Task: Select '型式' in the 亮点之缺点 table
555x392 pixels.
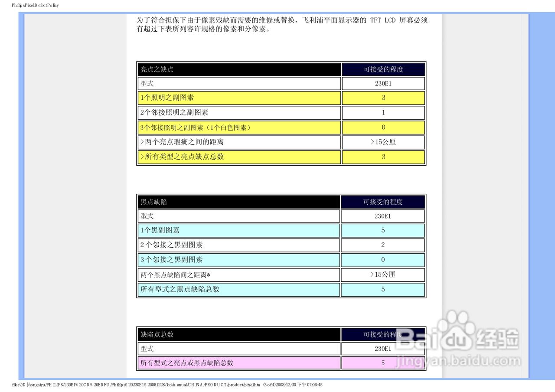Action: pyautogui.click(x=239, y=84)
